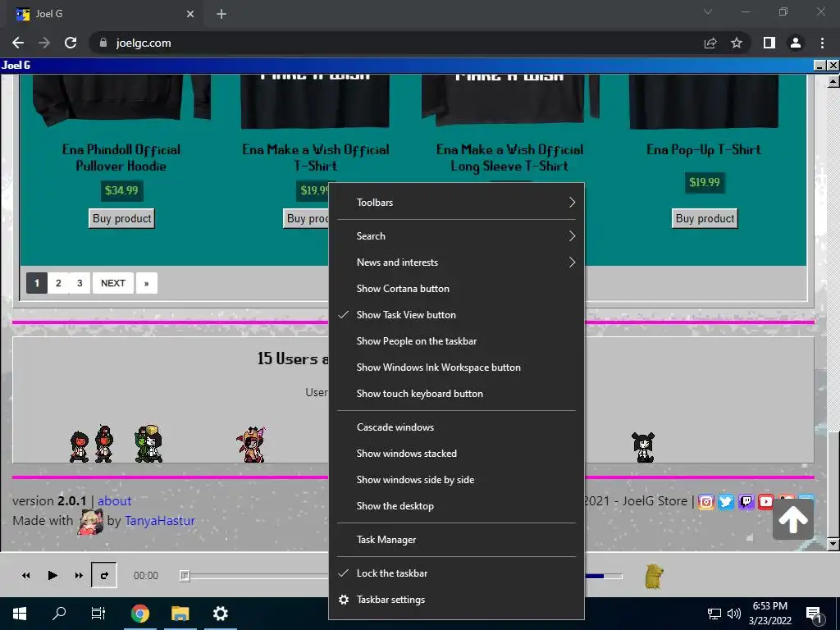Go to page 2 of products

(x=58, y=283)
